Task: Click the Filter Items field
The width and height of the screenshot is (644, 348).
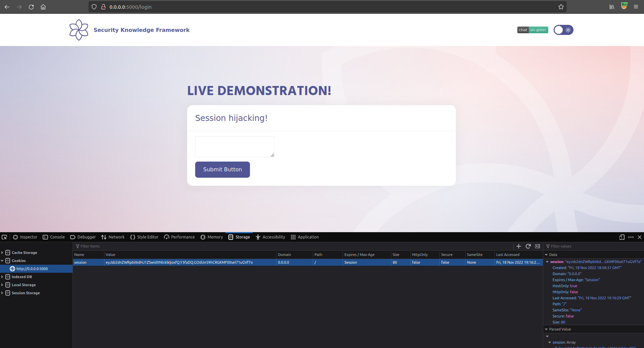Action: pyautogui.click(x=292, y=246)
